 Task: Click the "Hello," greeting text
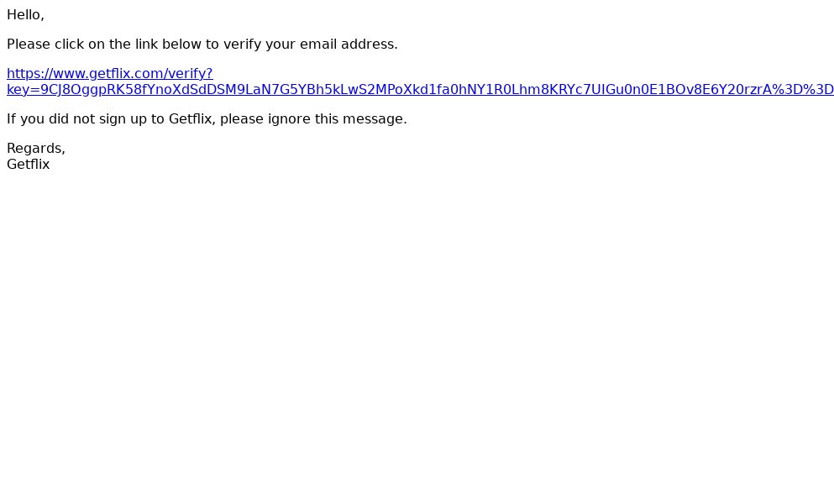pyautogui.click(x=25, y=15)
